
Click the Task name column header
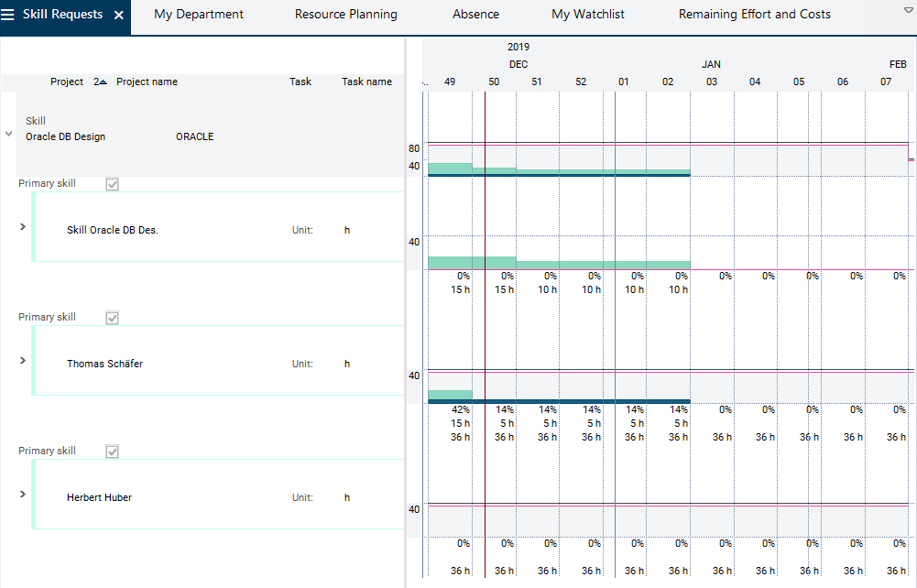366,82
